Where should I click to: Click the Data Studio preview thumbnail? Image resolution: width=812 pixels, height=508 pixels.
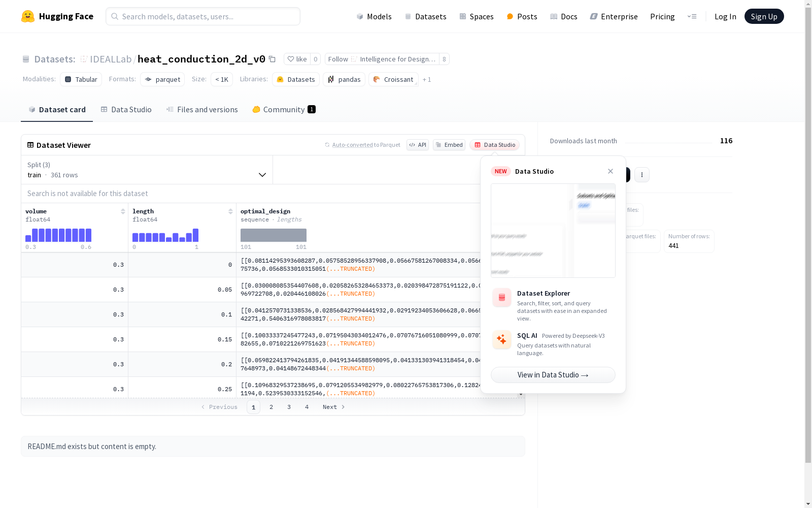click(x=553, y=231)
